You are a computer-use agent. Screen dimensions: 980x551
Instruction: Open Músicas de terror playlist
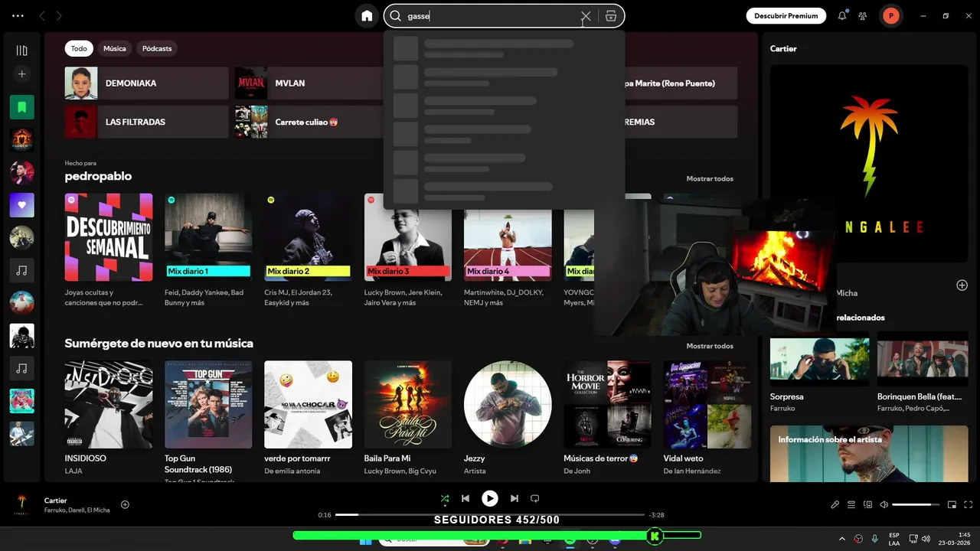(607, 404)
